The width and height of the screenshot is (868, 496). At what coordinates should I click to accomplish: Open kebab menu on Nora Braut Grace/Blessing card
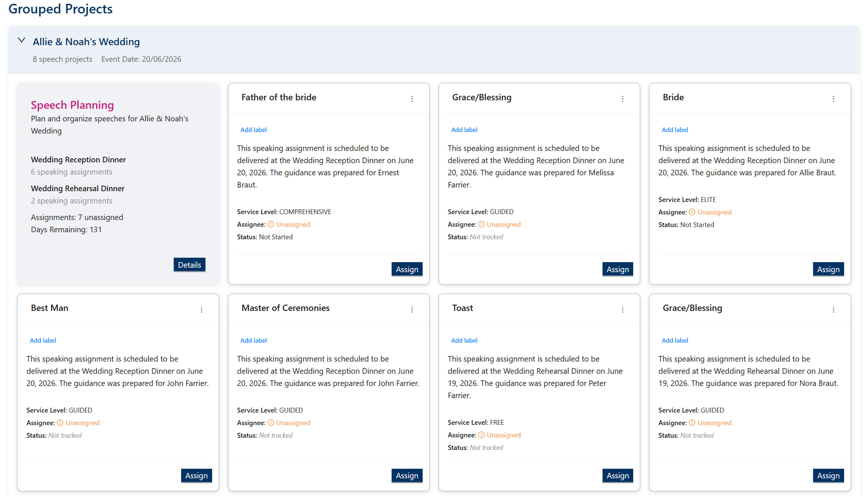tap(833, 309)
